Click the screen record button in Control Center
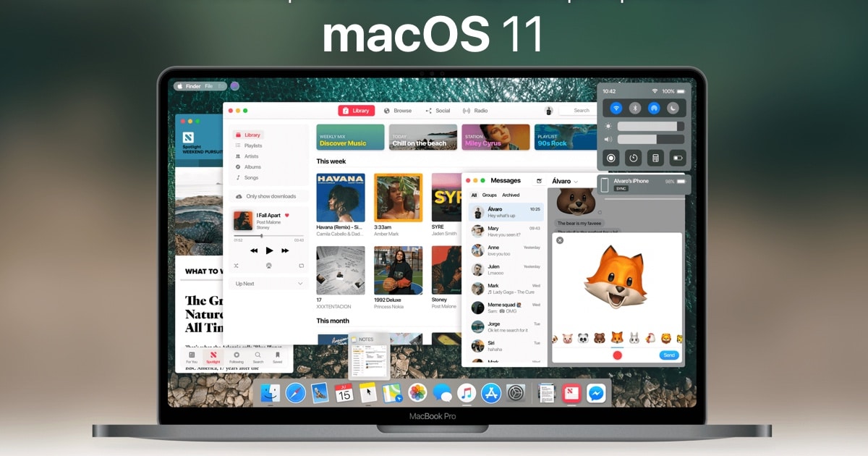 [x=611, y=157]
